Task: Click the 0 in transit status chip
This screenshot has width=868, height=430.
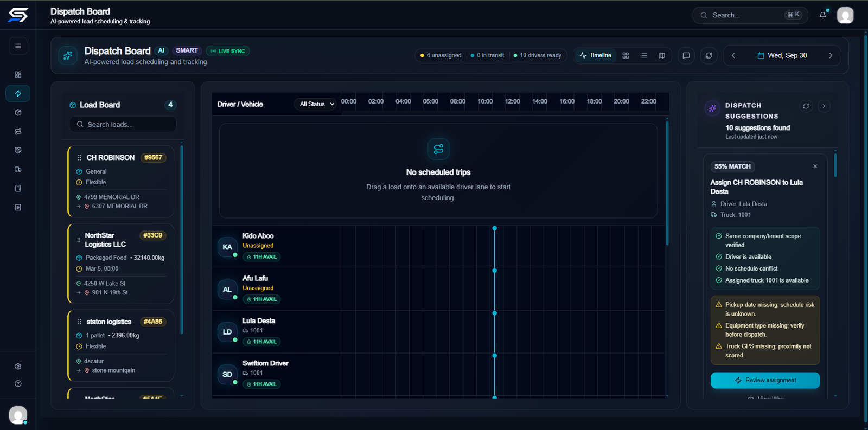Action: click(487, 55)
